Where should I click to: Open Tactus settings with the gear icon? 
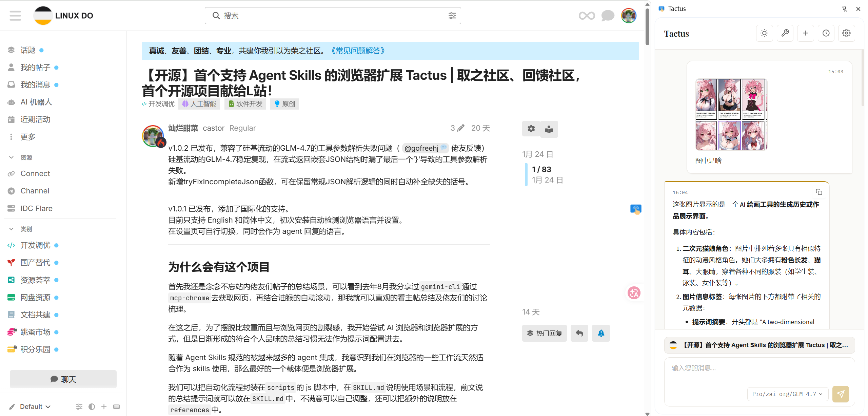click(x=847, y=33)
